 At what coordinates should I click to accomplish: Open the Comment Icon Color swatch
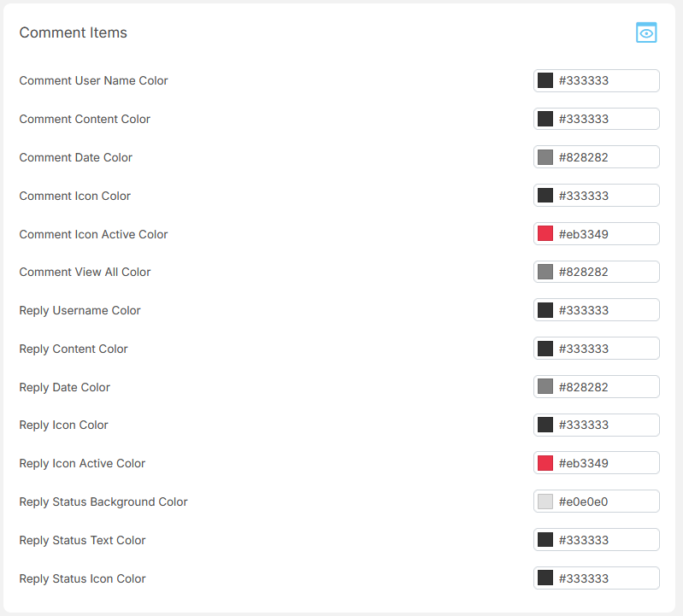[545, 196]
